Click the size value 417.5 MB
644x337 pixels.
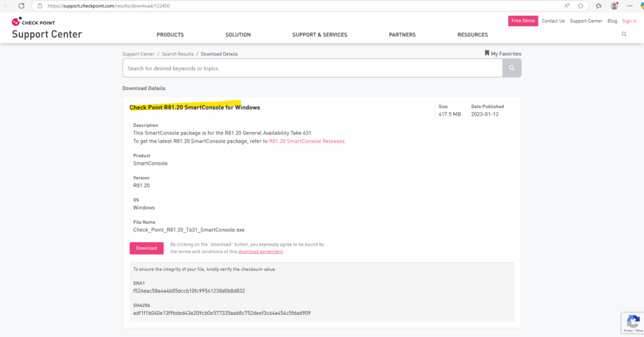pyautogui.click(x=449, y=114)
